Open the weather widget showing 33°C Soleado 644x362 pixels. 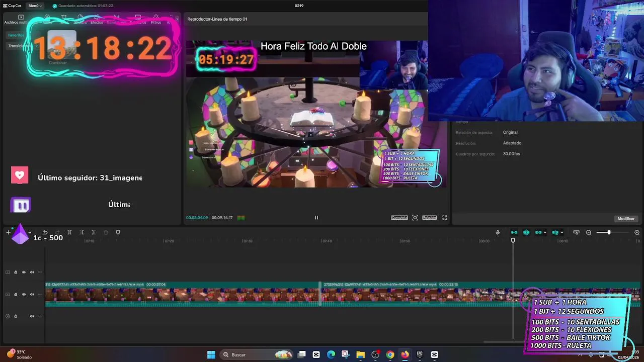[20, 354]
